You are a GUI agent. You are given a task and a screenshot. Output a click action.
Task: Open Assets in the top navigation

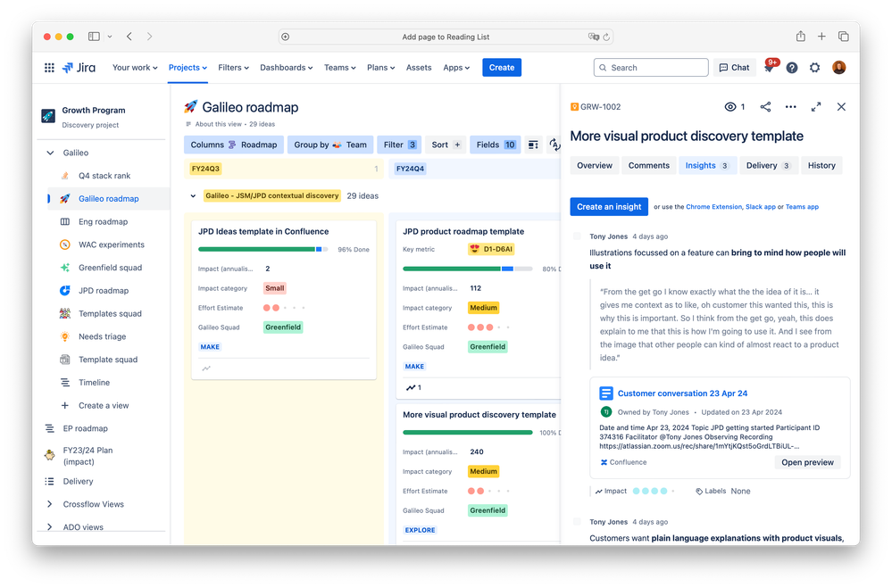pos(419,68)
